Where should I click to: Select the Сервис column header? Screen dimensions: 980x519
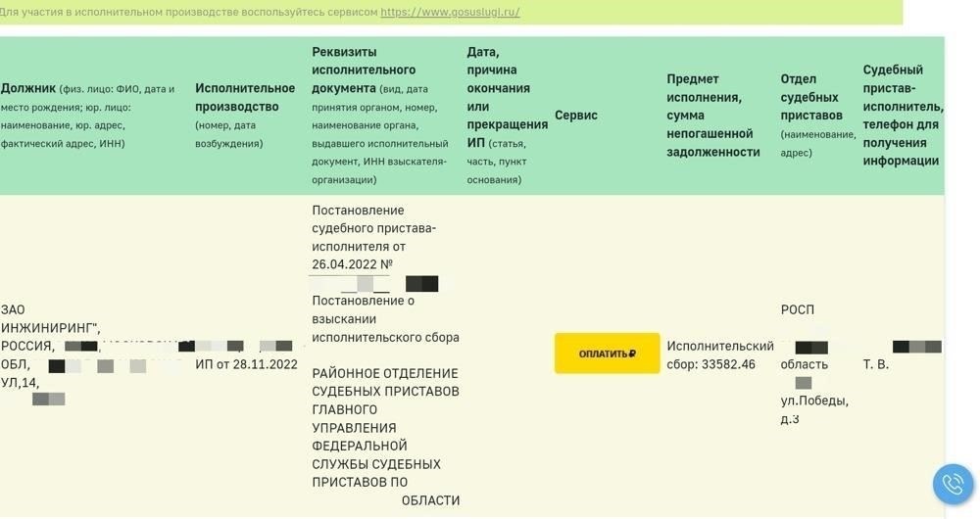coord(575,116)
